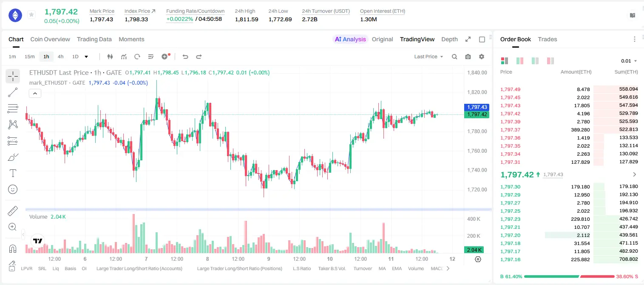
Task: Switch to the Trades tab
Action: tap(548, 39)
